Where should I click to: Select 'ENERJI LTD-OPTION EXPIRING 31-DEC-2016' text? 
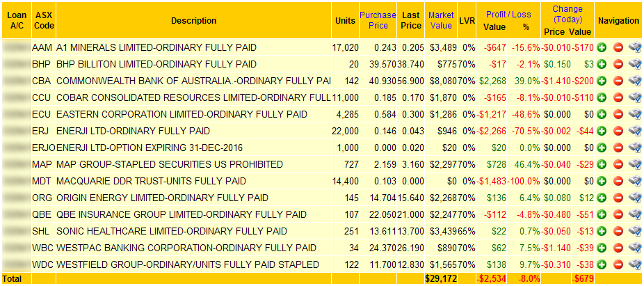point(150,148)
